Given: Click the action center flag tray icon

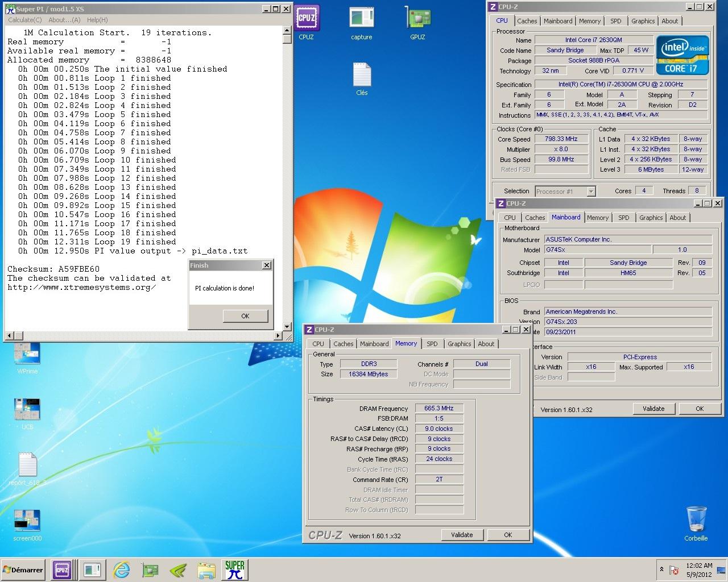Looking at the screenshot, I should coord(675,570).
